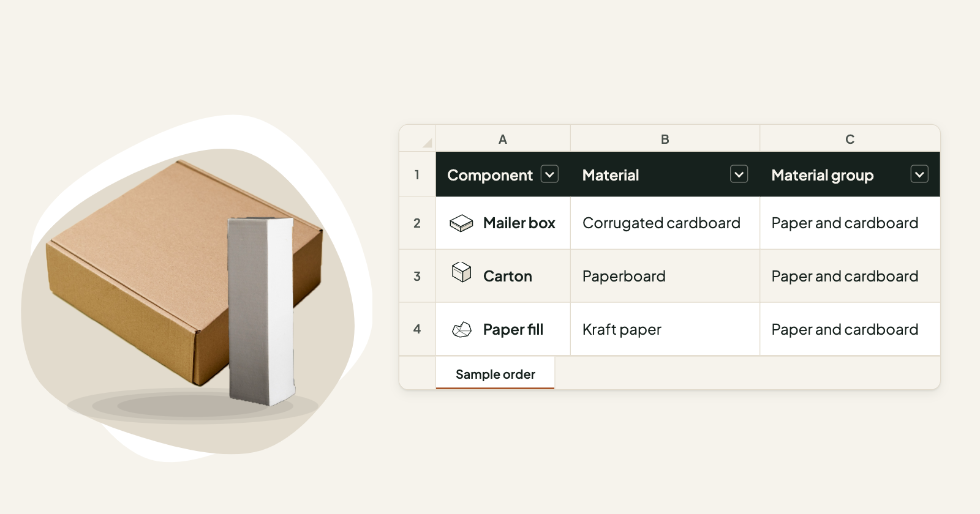Screen dimensions: 980x514
Task: Select the Carton cell
Action: coord(503,276)
